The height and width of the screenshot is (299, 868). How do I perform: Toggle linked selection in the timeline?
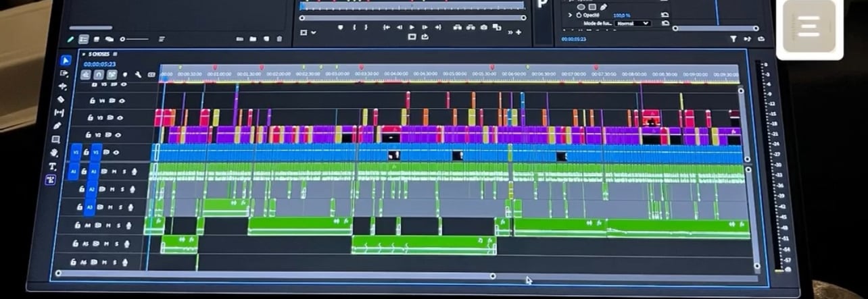point(112,74)
